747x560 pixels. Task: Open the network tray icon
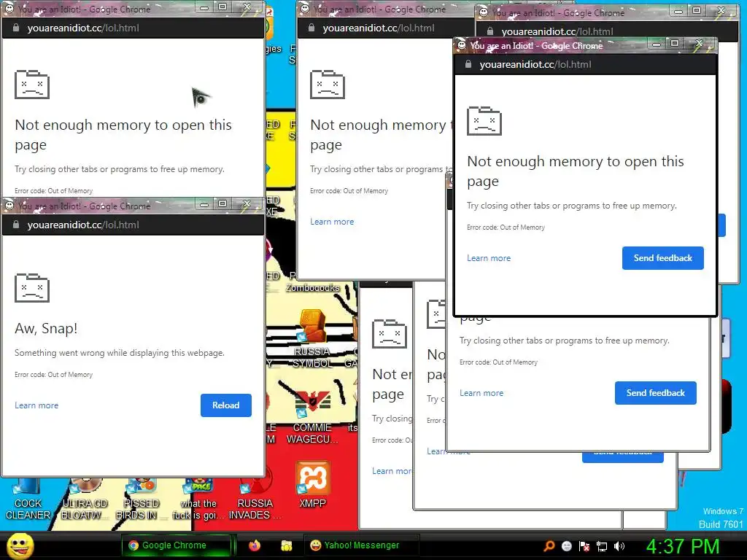[602, 546]
